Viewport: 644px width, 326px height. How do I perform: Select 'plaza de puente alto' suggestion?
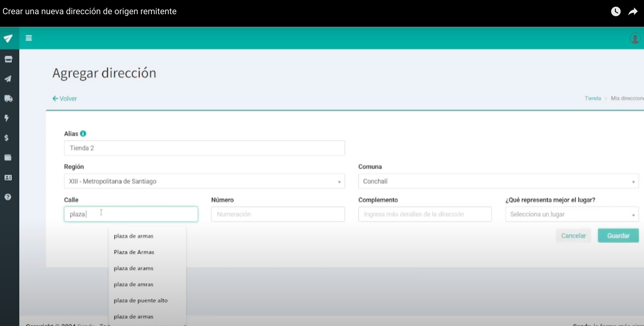(x=141, y=301)
